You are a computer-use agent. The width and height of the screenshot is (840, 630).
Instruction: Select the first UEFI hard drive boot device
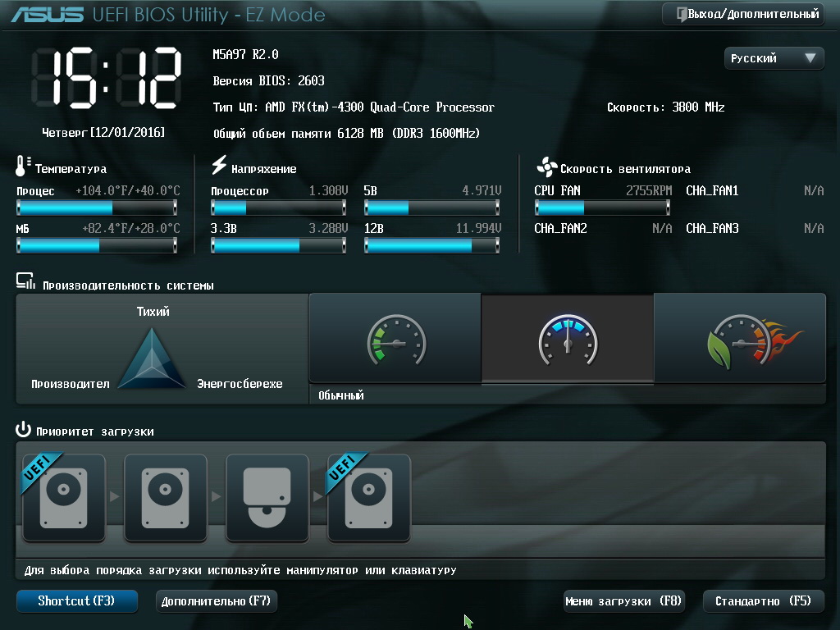pos(64,498)
